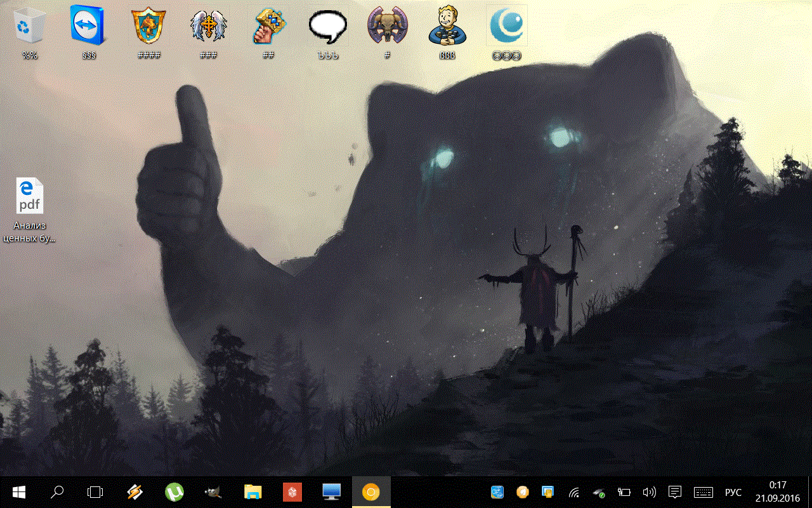This screenshot has height=508, width=812.
Task: Select the Vault Boy Fallout desktop icon
Action: [447, 27]
